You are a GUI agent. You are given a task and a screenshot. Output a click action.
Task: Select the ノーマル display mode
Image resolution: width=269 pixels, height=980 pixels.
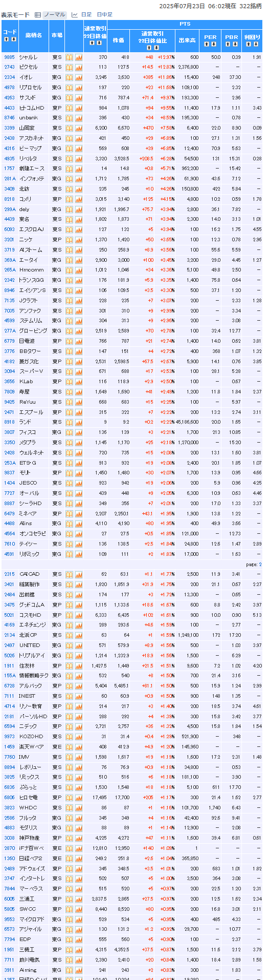pyautogui.click(x=54, y=15)
